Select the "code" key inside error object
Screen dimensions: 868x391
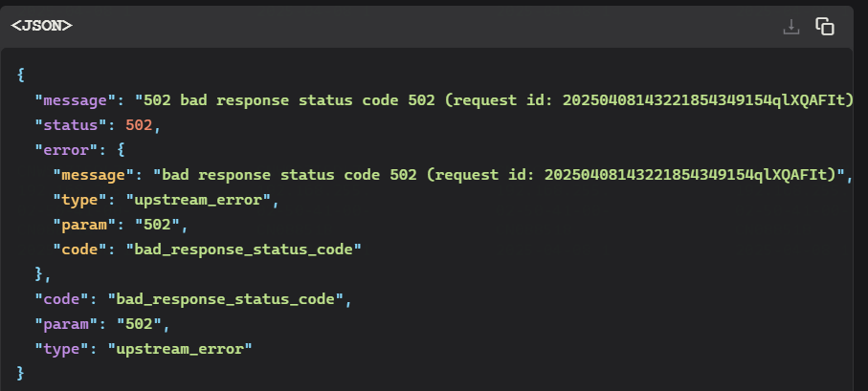pos(76,250)
